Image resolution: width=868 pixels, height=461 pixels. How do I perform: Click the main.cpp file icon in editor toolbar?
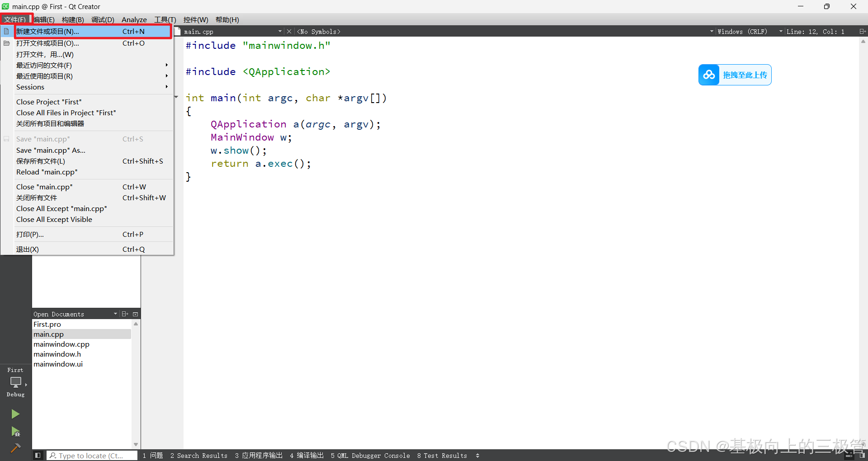click(178, 32)
